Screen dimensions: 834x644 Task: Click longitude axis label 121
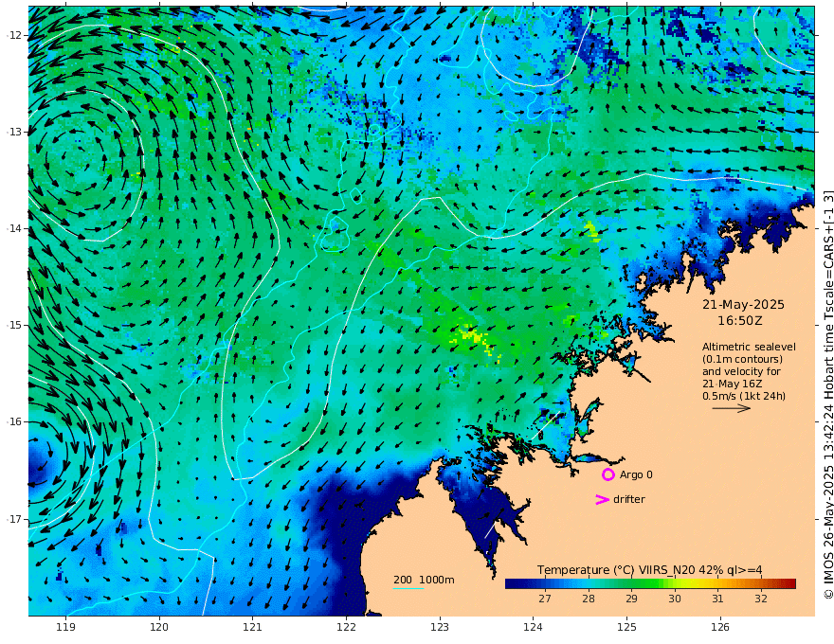[253, 628]
